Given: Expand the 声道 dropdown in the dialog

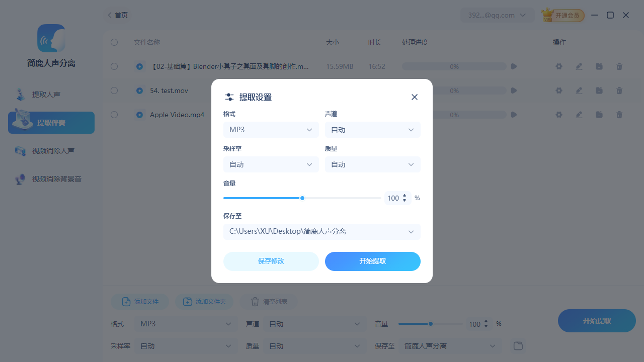Looking at the screenshot, I should pos(372,129).
